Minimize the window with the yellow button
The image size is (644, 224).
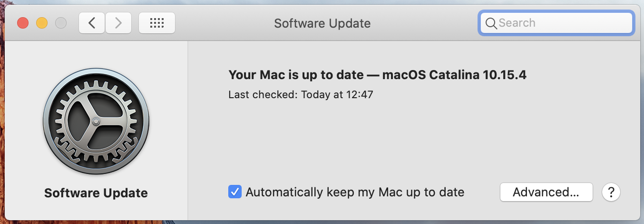pos(42,23)
